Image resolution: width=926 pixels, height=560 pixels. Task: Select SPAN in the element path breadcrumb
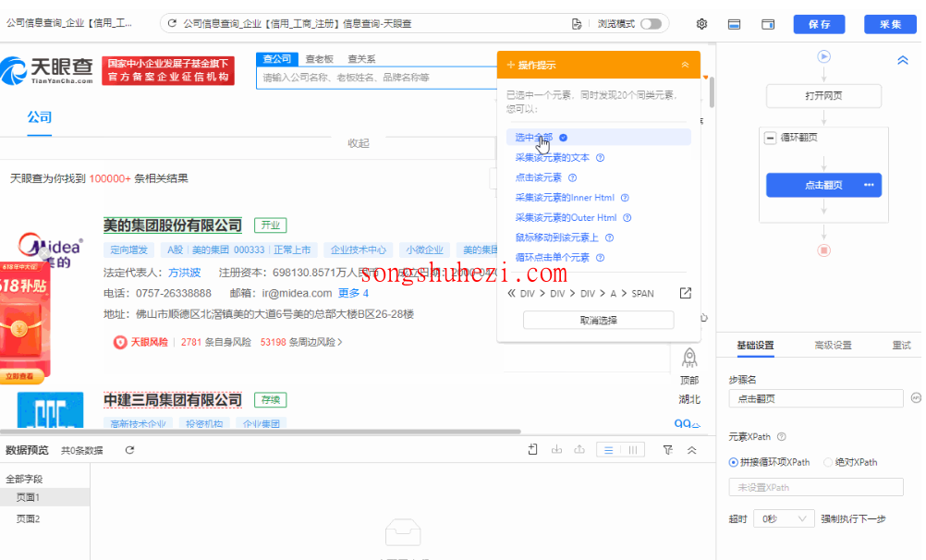point(642,294)
